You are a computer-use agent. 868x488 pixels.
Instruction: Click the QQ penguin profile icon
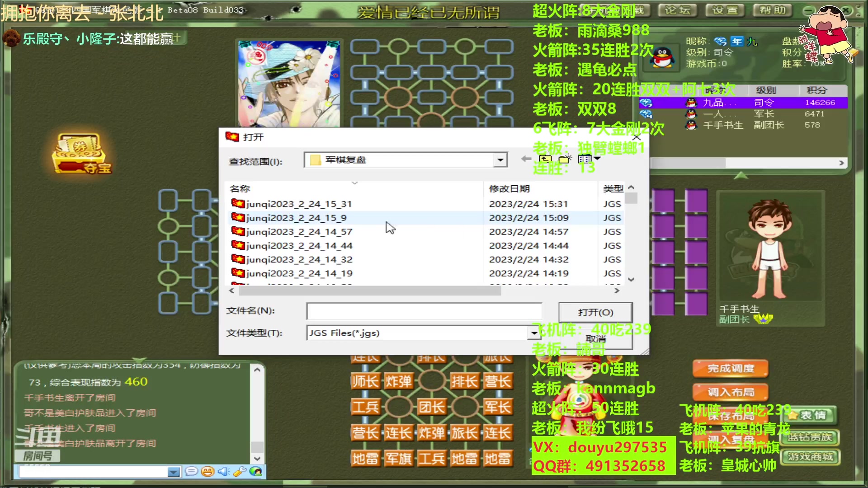coord(662,57)
